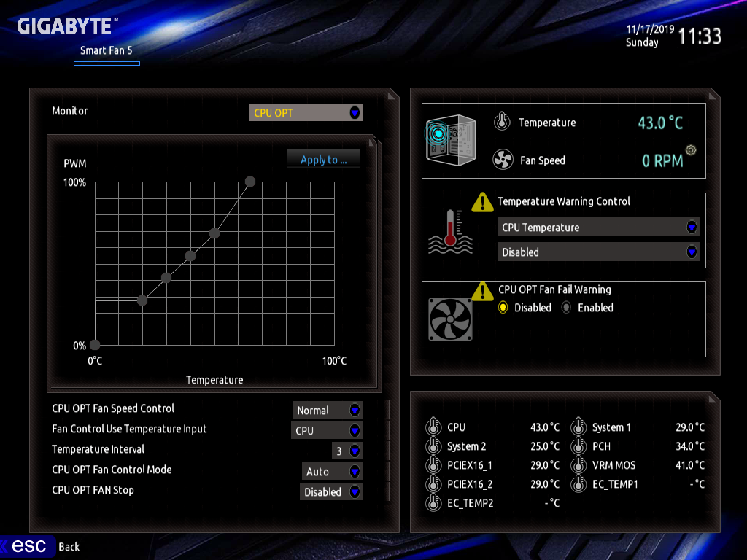Click the fan icon next to Fan Speed

[503, 160]
